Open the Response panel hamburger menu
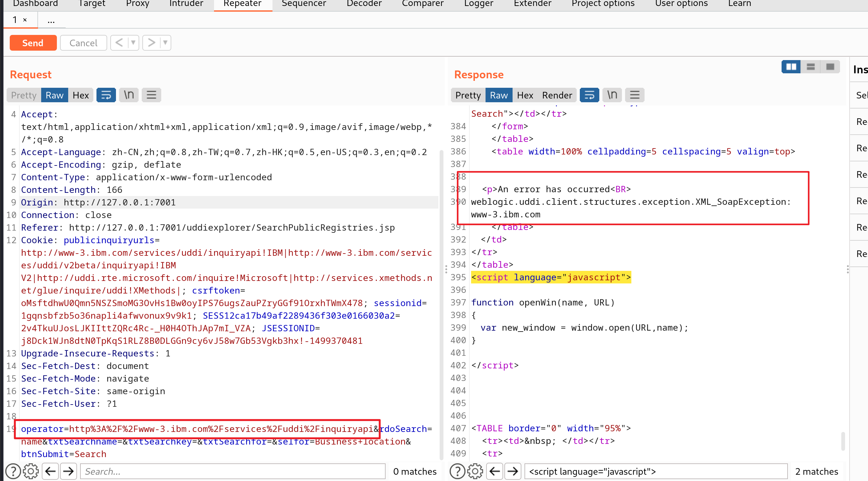 click(x=635, y=95)
